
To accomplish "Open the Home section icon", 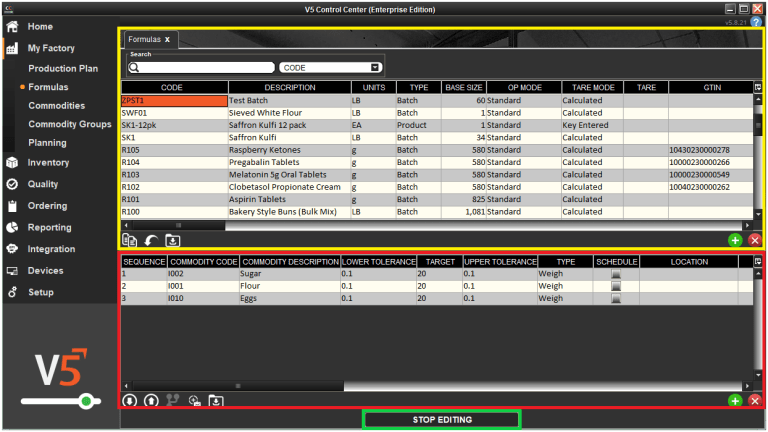I will (x=12, y=26).
